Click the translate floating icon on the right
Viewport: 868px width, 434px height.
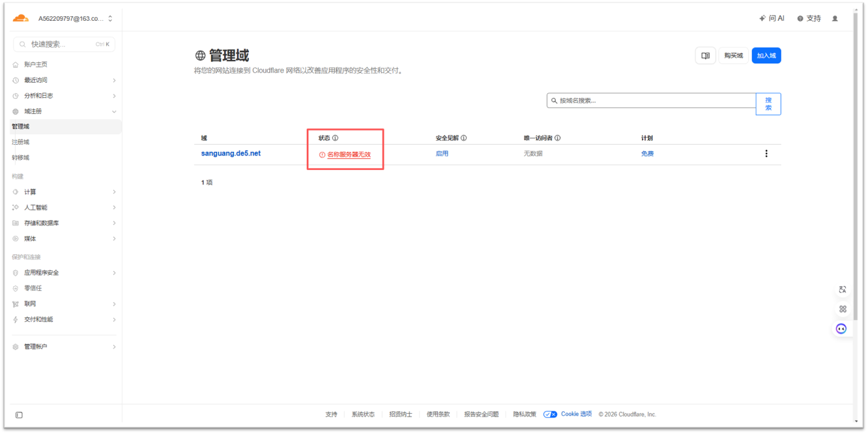pyautogui.click(x=842, y=289)
